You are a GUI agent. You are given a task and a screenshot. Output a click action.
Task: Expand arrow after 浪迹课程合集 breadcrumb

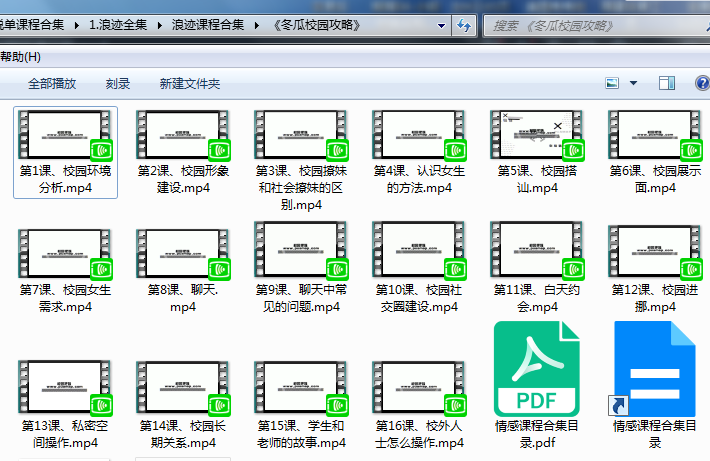[257, 25]
